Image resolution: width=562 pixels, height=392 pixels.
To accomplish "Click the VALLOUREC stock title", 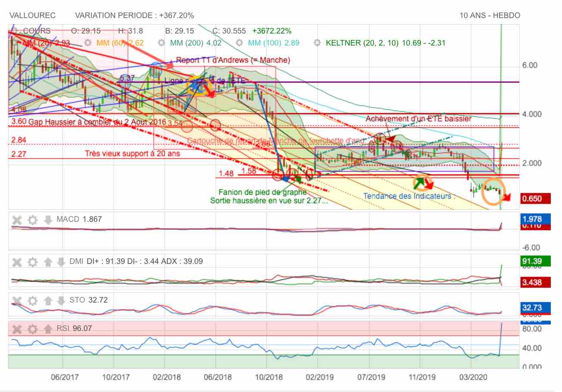I will pos(33,15).
